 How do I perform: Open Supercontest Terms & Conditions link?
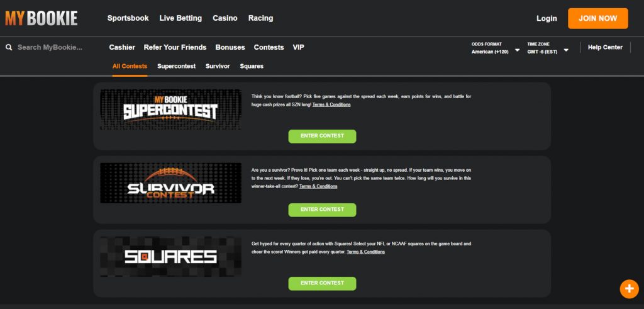(331, 104)
